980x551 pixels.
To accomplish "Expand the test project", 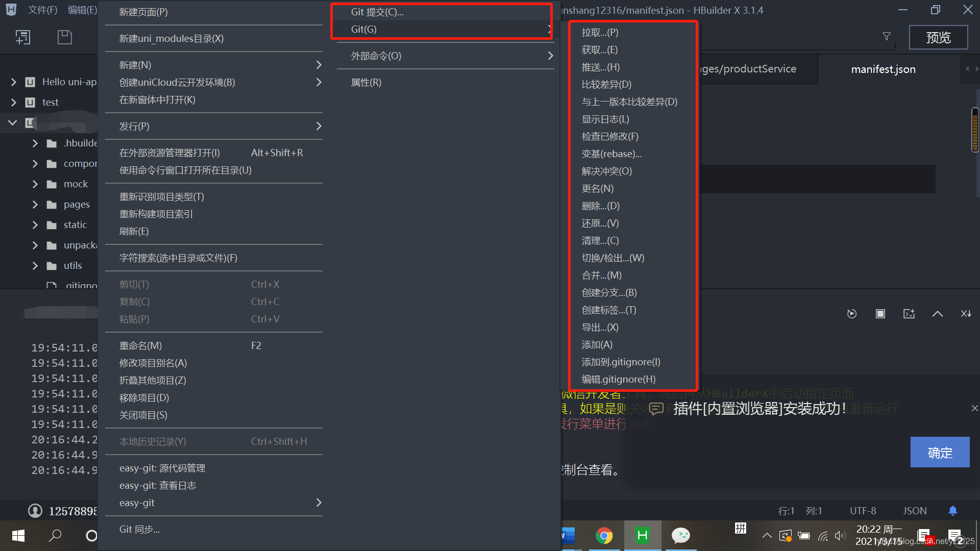I will 14,102.
